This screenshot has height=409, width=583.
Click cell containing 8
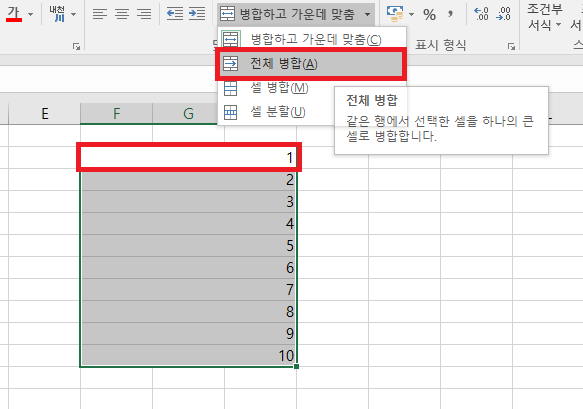(x=189, y=311)
